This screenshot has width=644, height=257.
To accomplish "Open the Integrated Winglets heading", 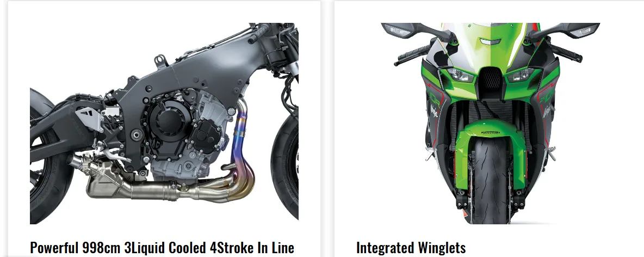I will [411, 248].
